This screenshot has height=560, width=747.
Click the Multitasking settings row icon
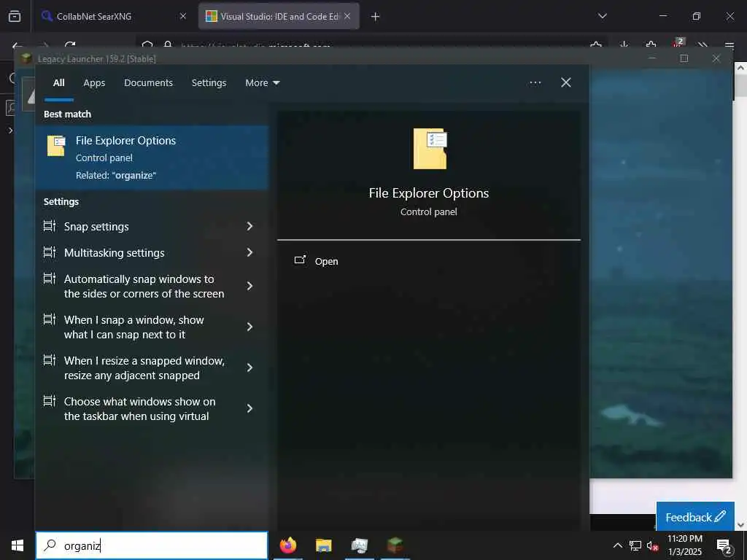pyautogui.click(x=50, y=252)
